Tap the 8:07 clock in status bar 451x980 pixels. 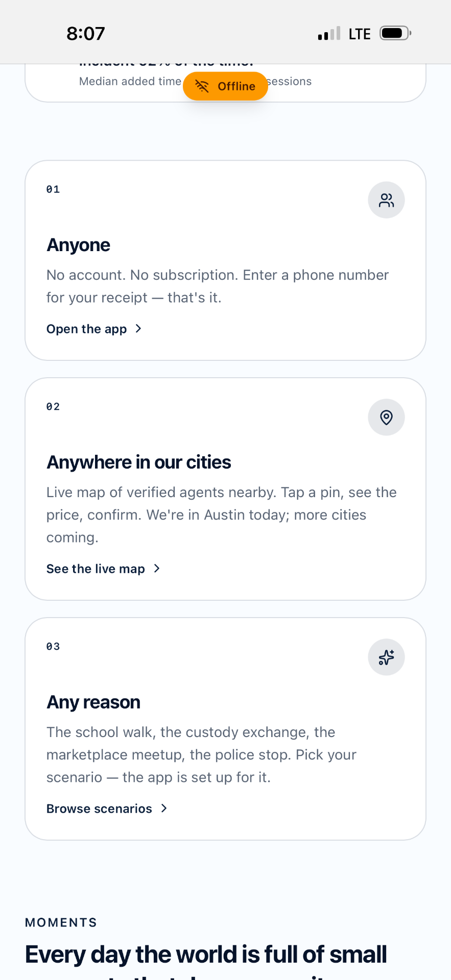[86, 34]
